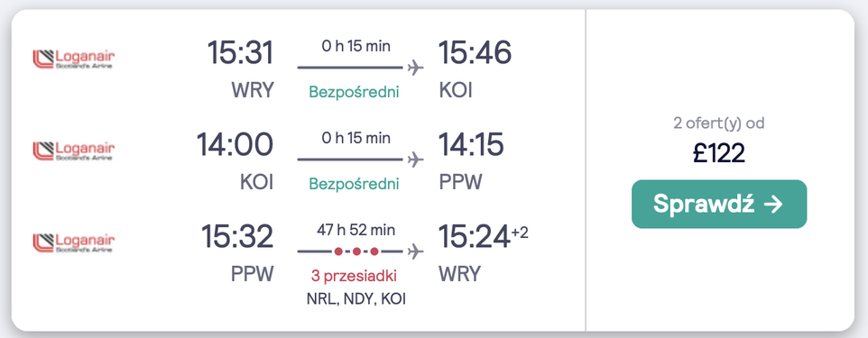The width and height of the screenshot is (868, 338).
Task: Click middle red stopover dot
Action: click(x=356, y=251)
